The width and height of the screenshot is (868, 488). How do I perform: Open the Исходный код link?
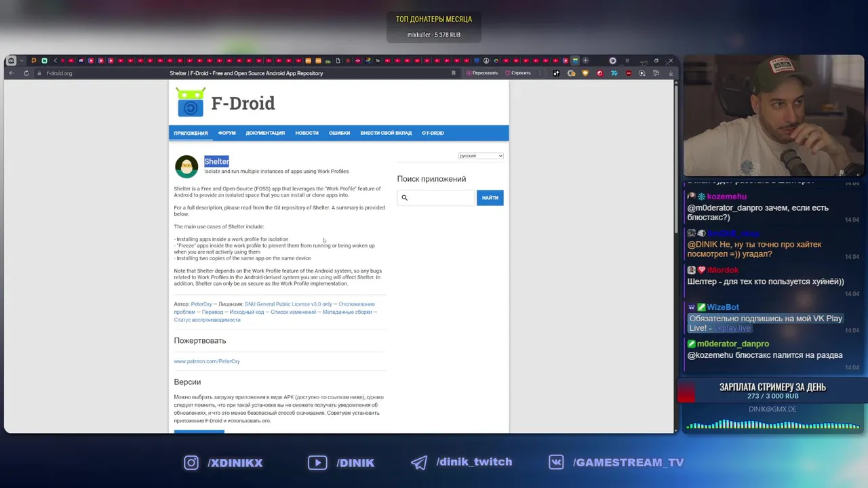pos(247,312)
